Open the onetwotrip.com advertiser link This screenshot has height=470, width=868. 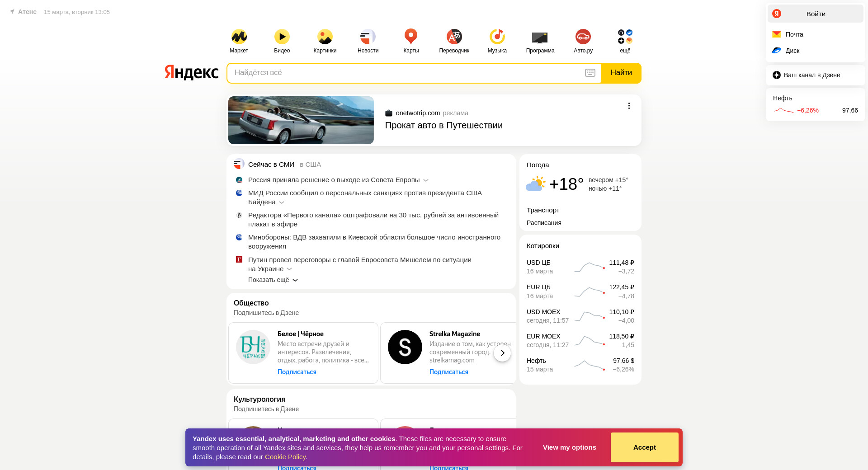click(418, 113)
